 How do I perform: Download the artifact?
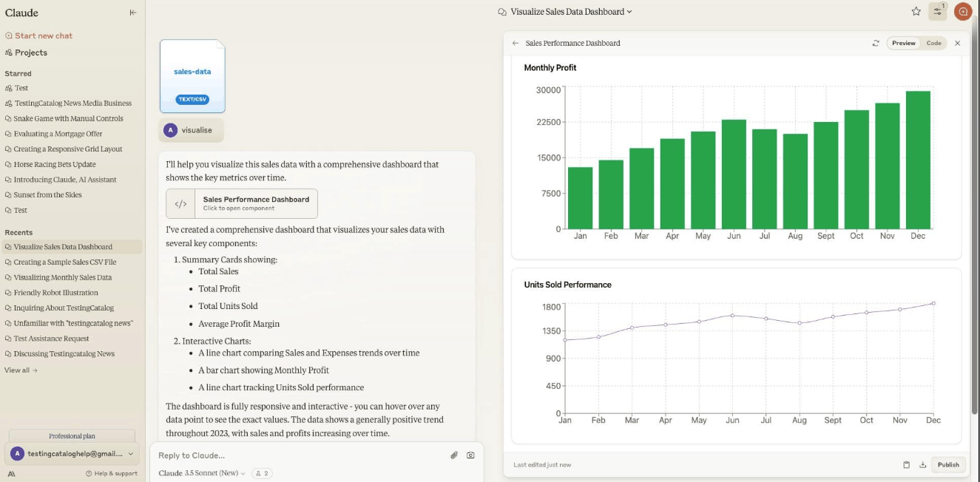[922, 465]
